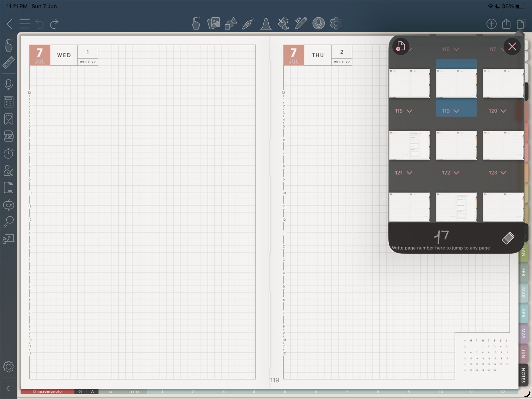Open the ruler compass tool
Screen dimensions: 532x399
(x=266, y=23)
